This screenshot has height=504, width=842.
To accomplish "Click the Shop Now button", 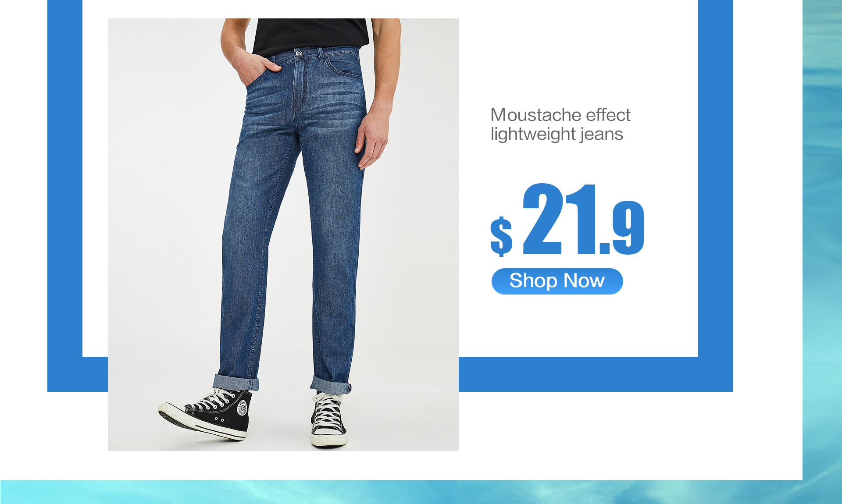I will pyautogui.click(x=557, y=281).
